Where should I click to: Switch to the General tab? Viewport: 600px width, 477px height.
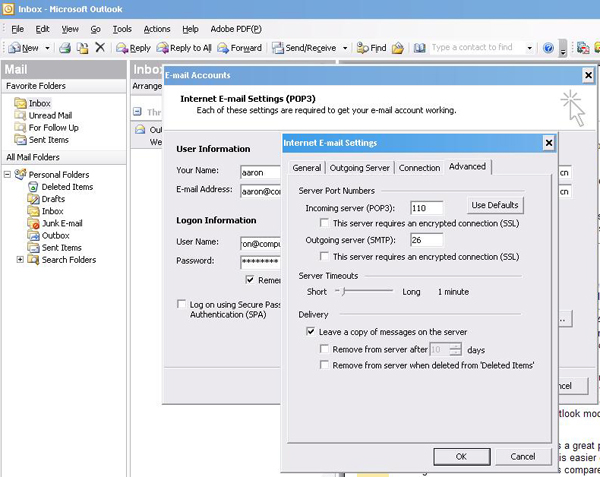point(307,168)
